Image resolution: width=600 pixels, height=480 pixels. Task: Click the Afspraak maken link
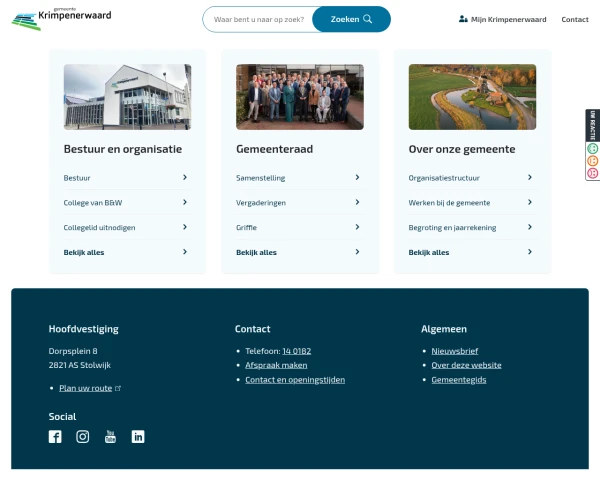(276, 365)
